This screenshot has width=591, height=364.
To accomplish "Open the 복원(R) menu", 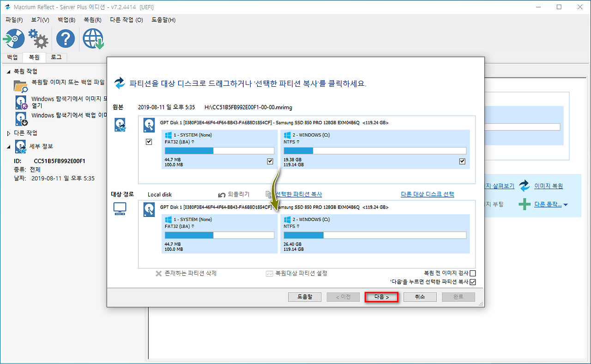I will (x=92, y=20).
